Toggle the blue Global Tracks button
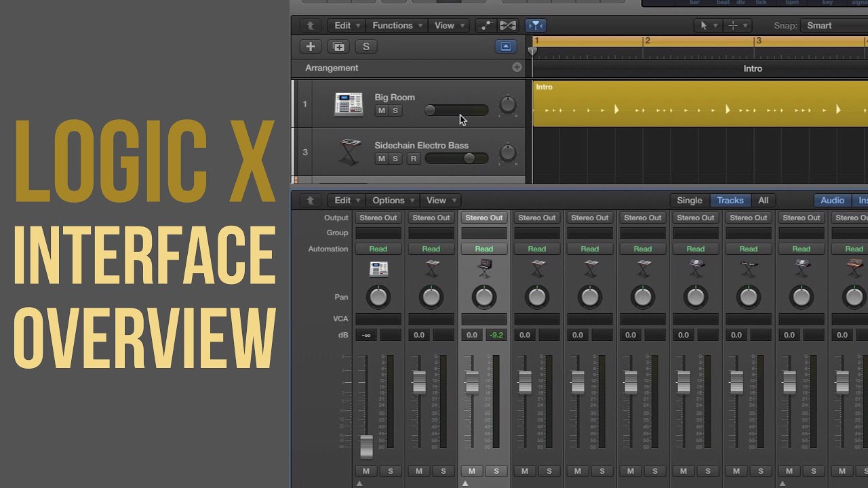 tap(506, 47)
